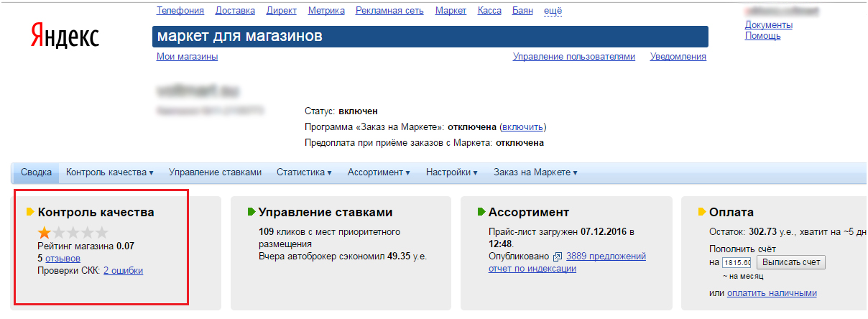Click the green arrow beside Управление ставками
868x319 pixels.
(251, 212)
